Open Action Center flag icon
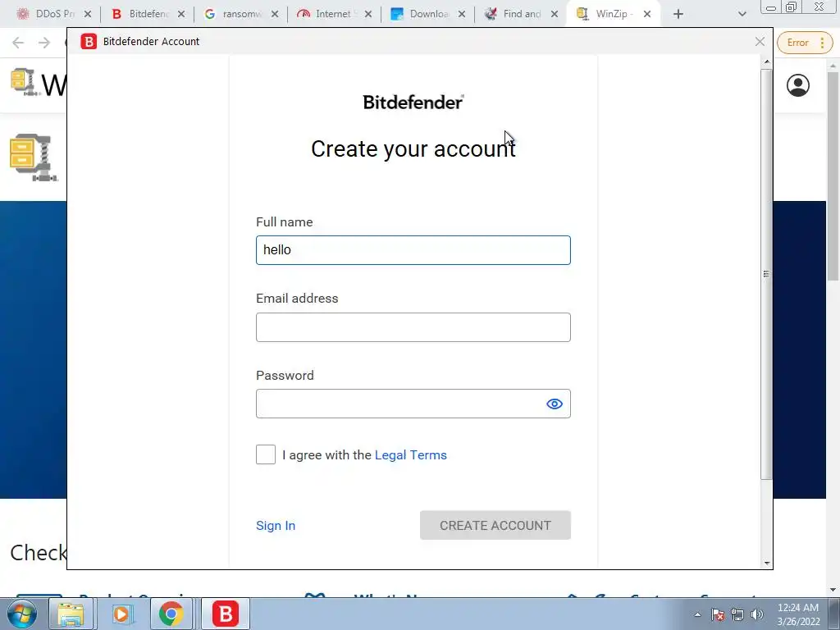 718,614
